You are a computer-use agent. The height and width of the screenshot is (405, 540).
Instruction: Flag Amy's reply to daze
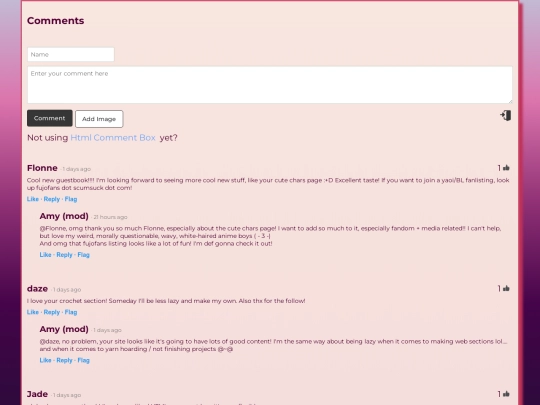click(x=83, y=360)
